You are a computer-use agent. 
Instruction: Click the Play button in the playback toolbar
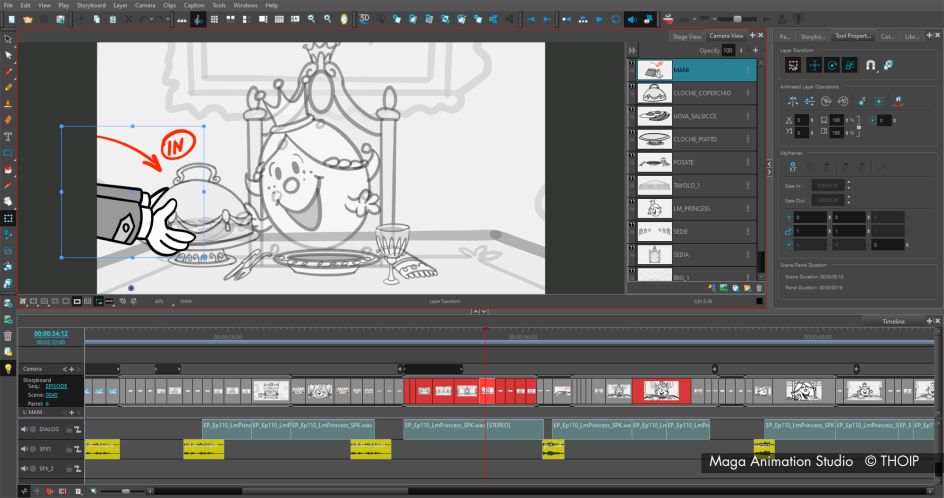(599, 19)
